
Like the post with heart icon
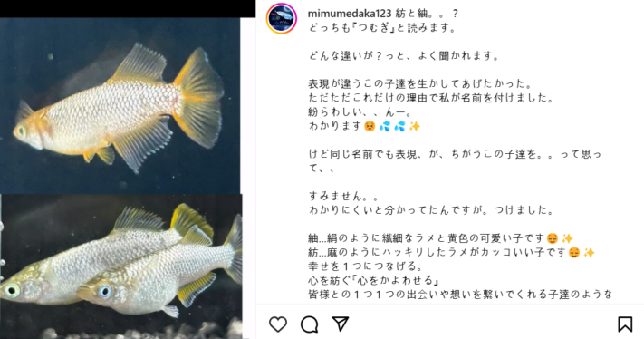pyautogui.click(x=278, y=324)
